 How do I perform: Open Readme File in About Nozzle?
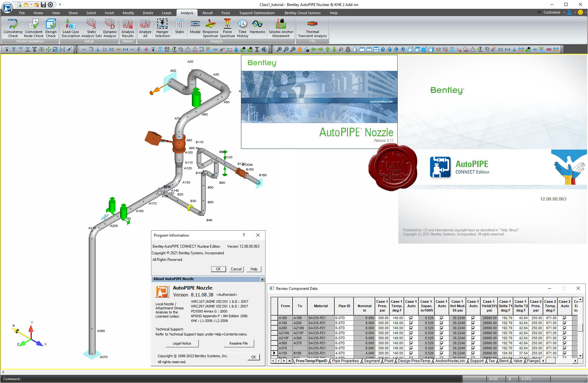point(238,343)
